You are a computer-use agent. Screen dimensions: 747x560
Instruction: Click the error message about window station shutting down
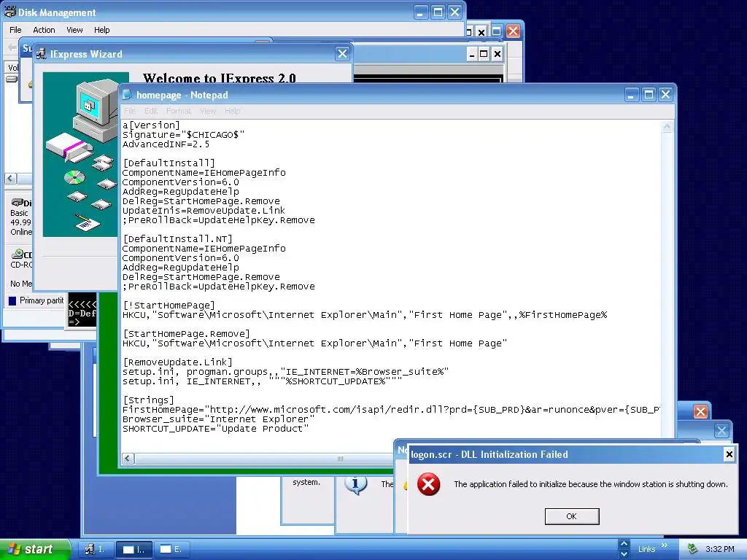pos(591,484)
